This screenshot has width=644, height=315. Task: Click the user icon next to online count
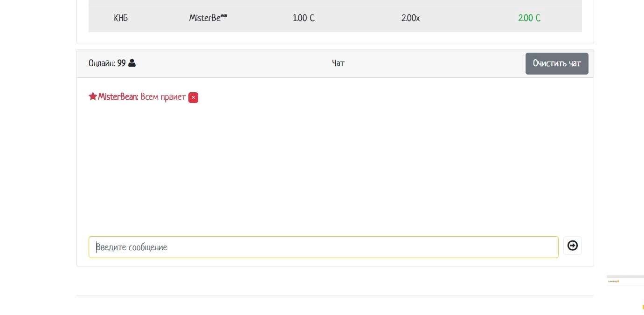(132, 63)
